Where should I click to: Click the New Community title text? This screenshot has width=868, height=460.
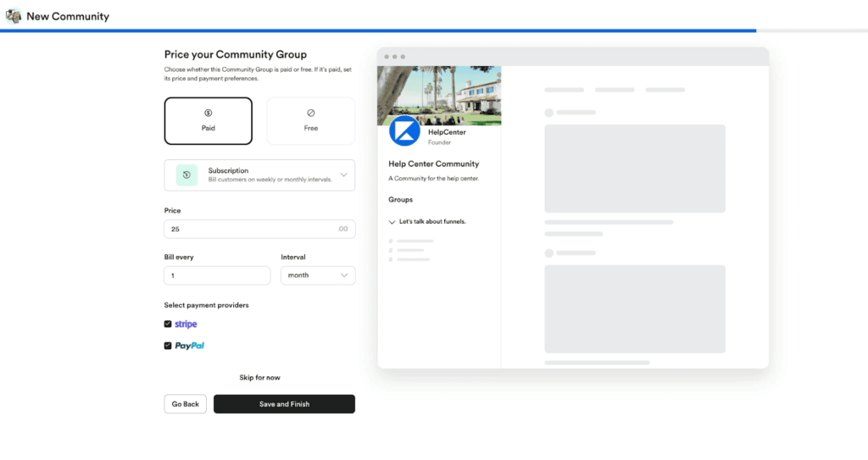[x=68, y=17]
